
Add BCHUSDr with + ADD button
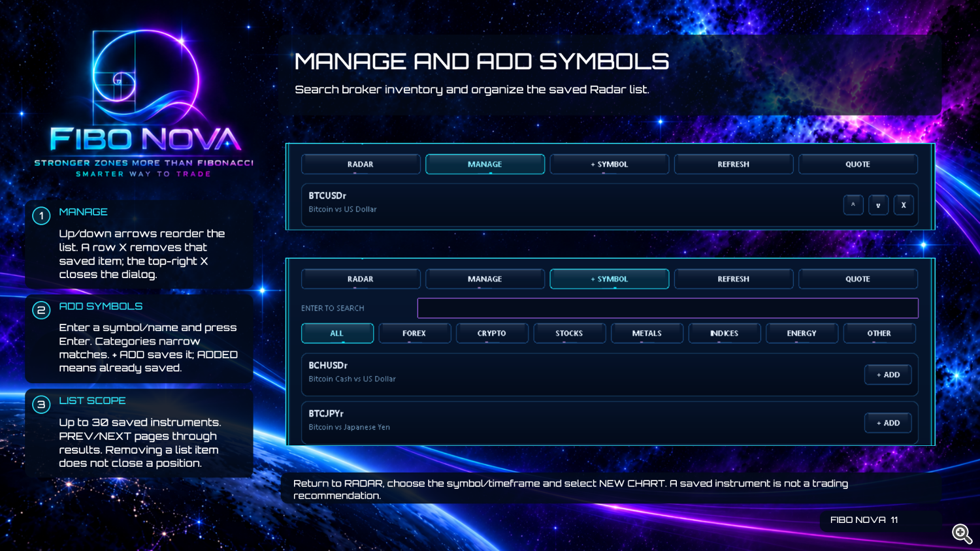click(x=888, y=375)
